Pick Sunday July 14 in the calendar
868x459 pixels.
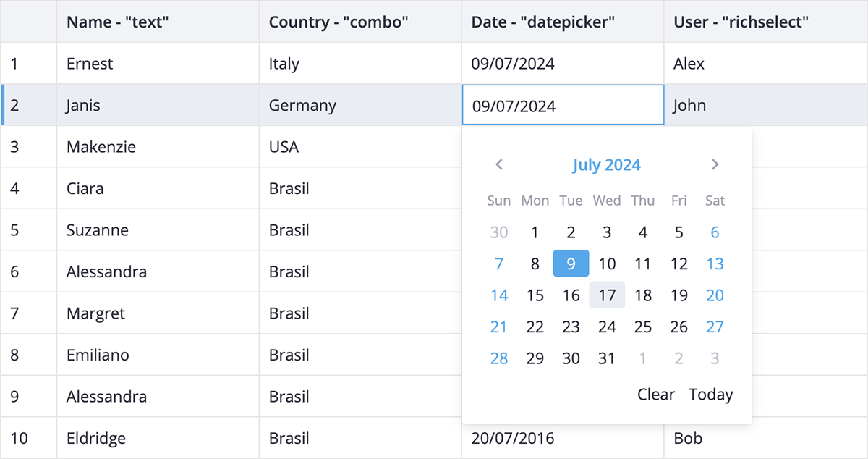tap(499, 295)
